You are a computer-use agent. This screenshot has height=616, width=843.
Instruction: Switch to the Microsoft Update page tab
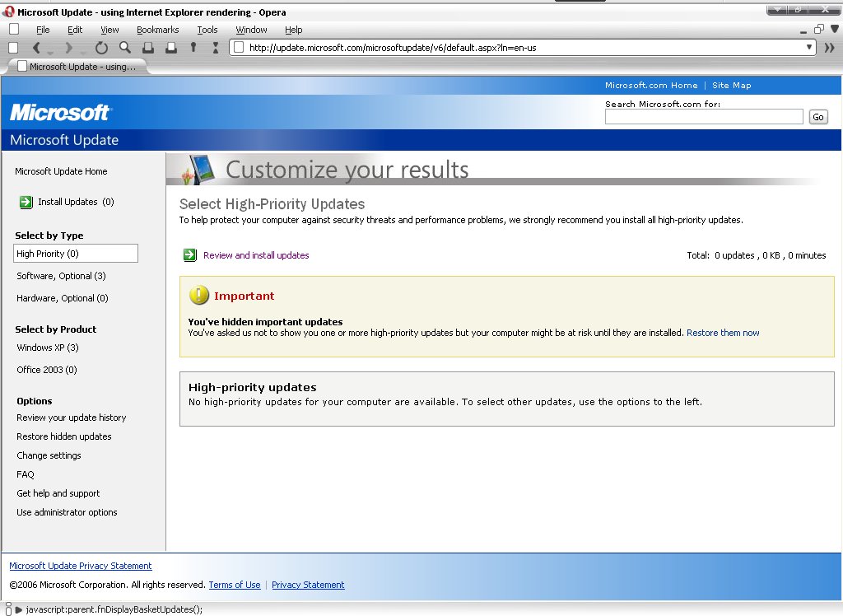click(76, 67)
